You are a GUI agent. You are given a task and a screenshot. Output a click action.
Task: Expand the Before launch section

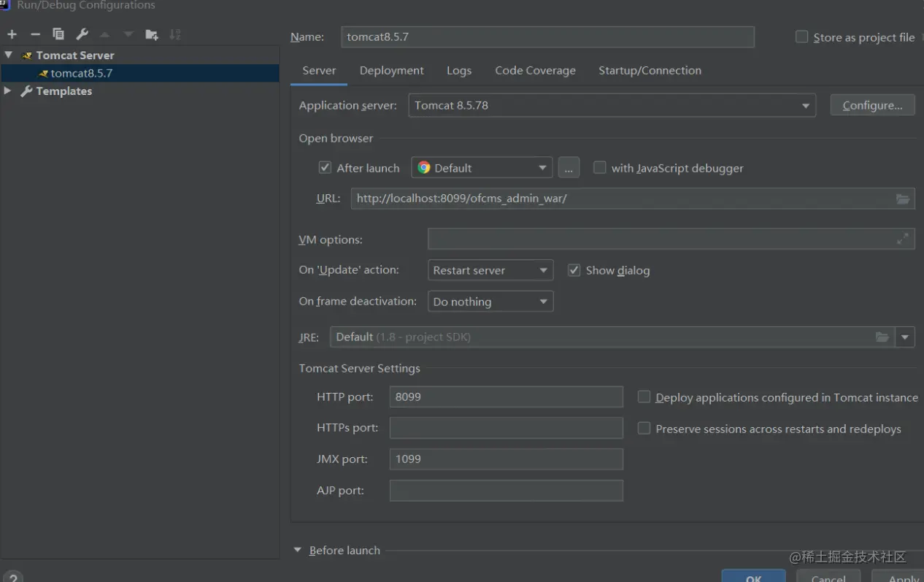point(298,550)
